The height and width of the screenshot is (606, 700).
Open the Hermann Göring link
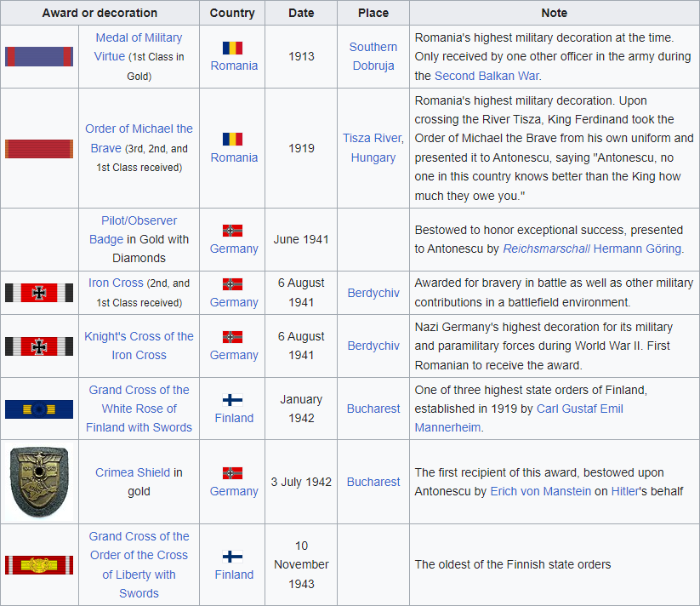coord(637,249)
